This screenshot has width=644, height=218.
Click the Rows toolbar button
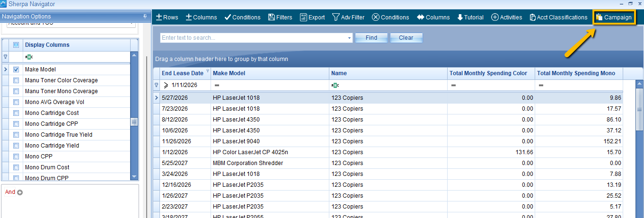click(167, 17)
